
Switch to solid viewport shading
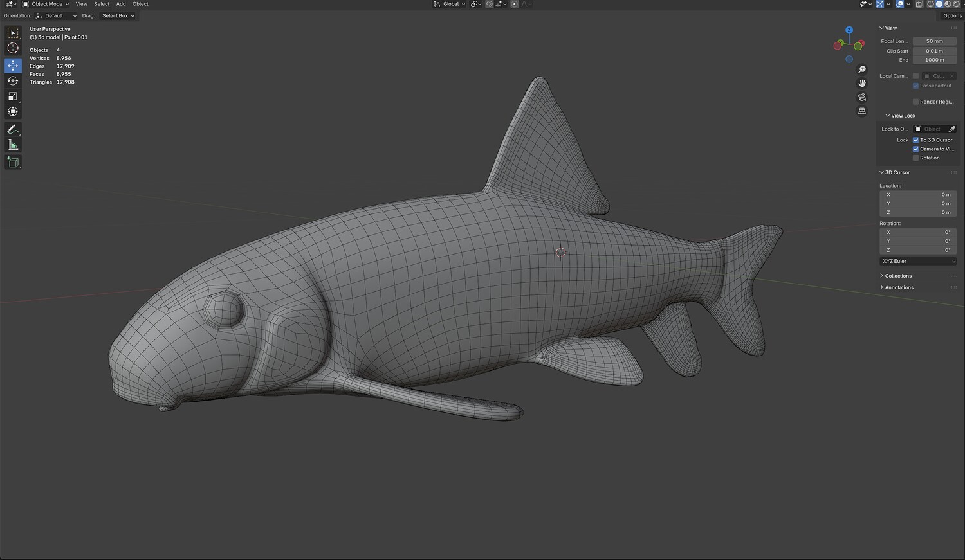[x=939, y=4]
